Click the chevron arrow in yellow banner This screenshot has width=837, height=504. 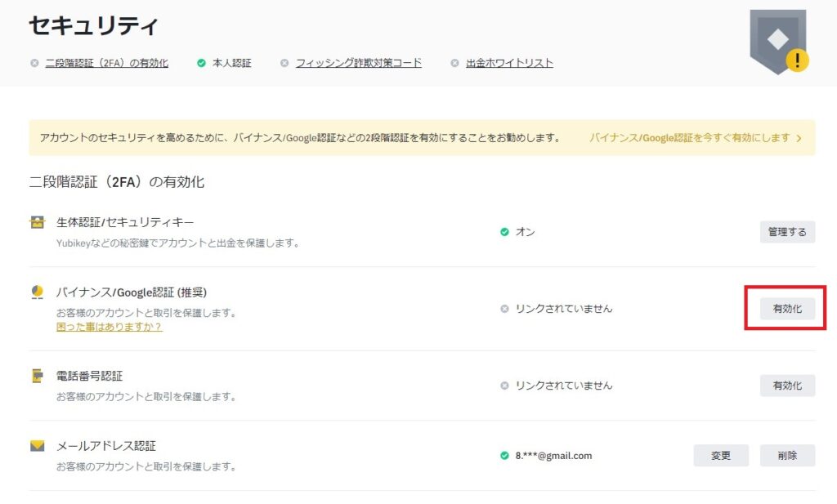tap(799, 138)
